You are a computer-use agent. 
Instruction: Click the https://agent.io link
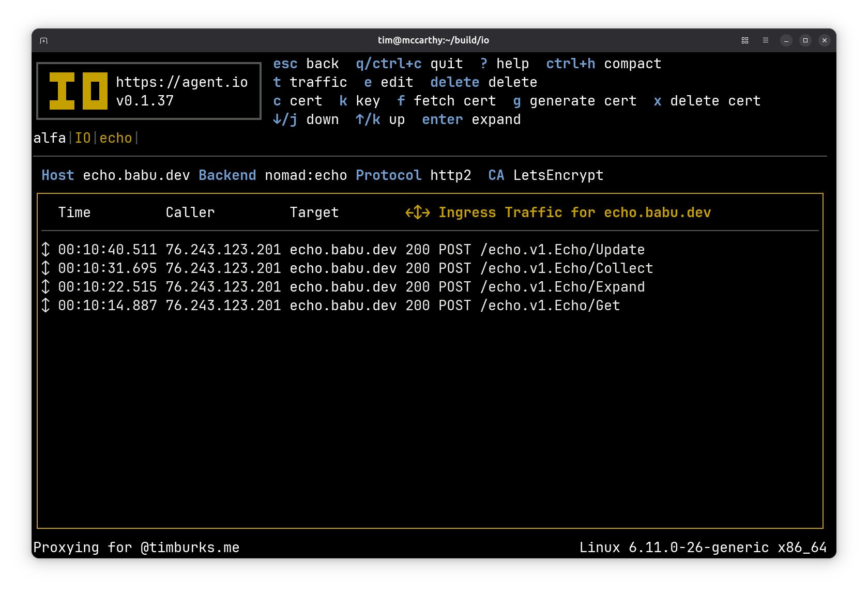point(181,82)
